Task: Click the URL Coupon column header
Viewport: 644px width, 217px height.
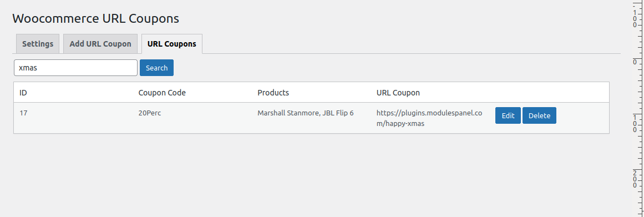Action: 398,93
